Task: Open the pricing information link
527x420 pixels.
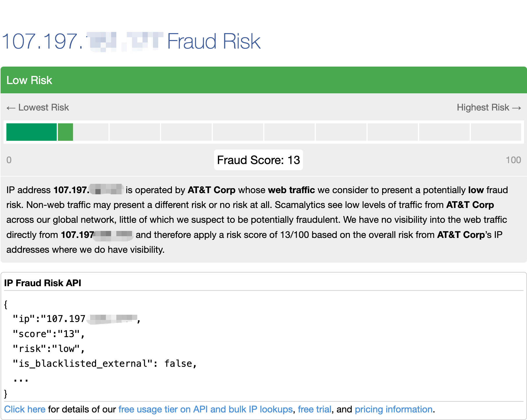Action: click(394, 409)
